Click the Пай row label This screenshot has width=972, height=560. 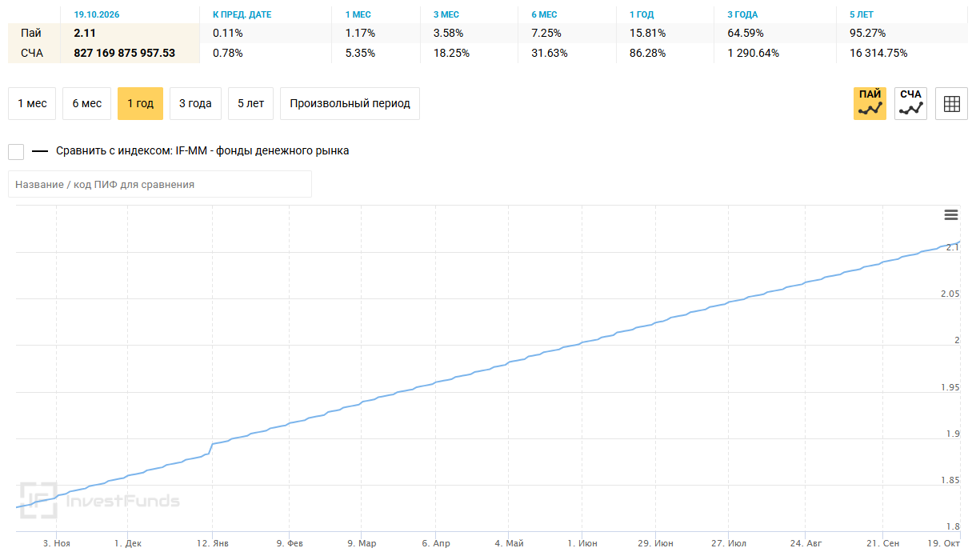click(31, 34)
